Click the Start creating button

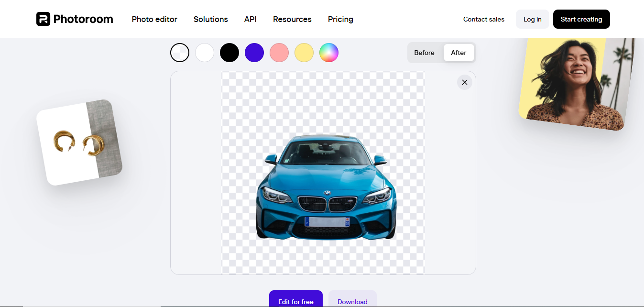coord(581,19)
